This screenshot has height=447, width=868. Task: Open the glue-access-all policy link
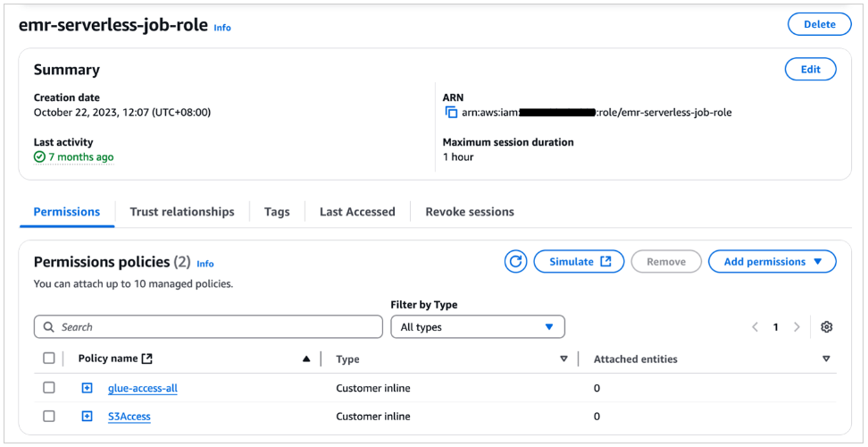click(143, 388)
